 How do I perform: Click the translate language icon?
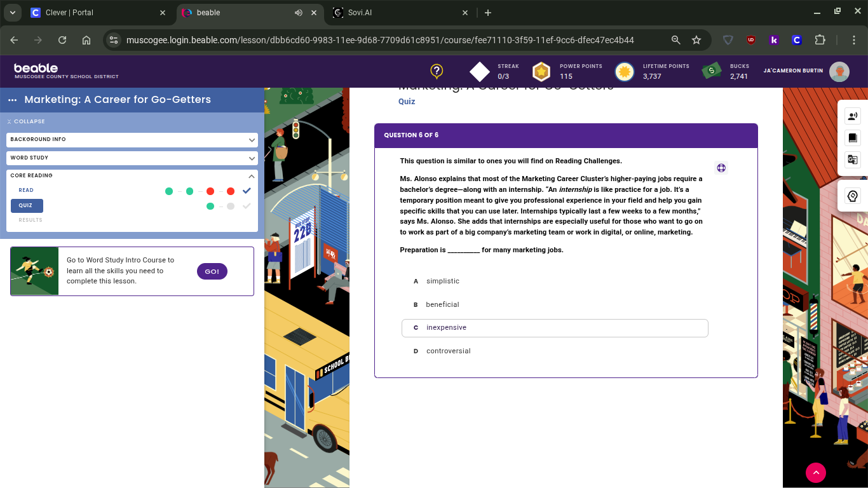tap(853, 159)
